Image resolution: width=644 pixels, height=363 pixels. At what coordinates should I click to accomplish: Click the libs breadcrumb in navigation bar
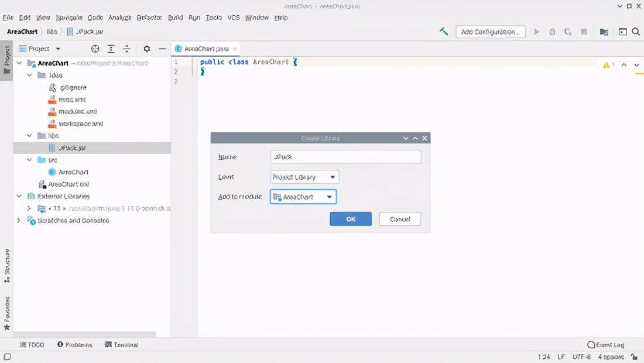point(52,32)
